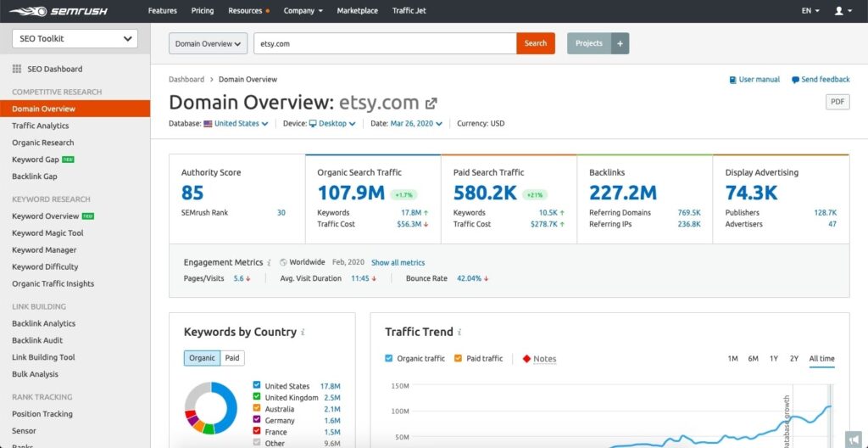
Task: Click Show all metrics link
Action: click(x=398, y=263)
